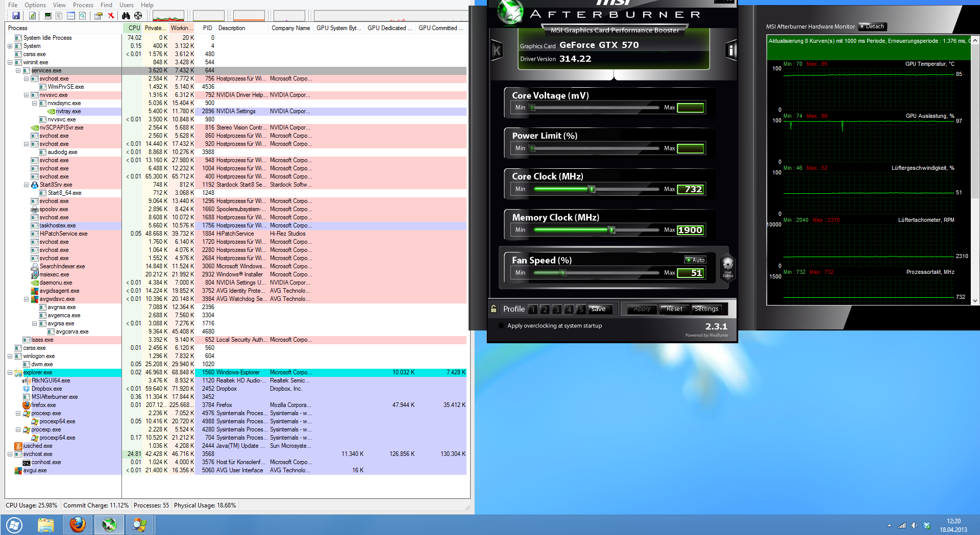Open the Properties toolbar icon
This screenshot has height=535, width=980.
point(99,16)
